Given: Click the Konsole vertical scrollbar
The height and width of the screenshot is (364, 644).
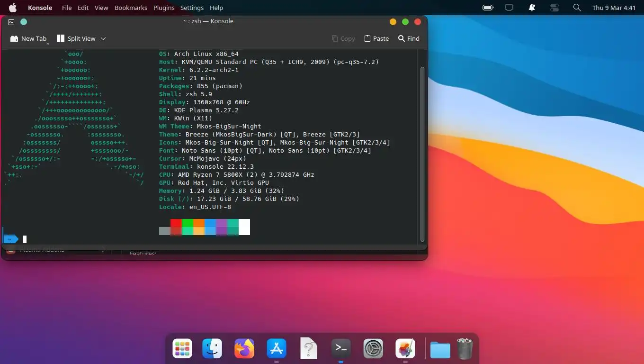Looking at the screenshot, I should point(422,153).
